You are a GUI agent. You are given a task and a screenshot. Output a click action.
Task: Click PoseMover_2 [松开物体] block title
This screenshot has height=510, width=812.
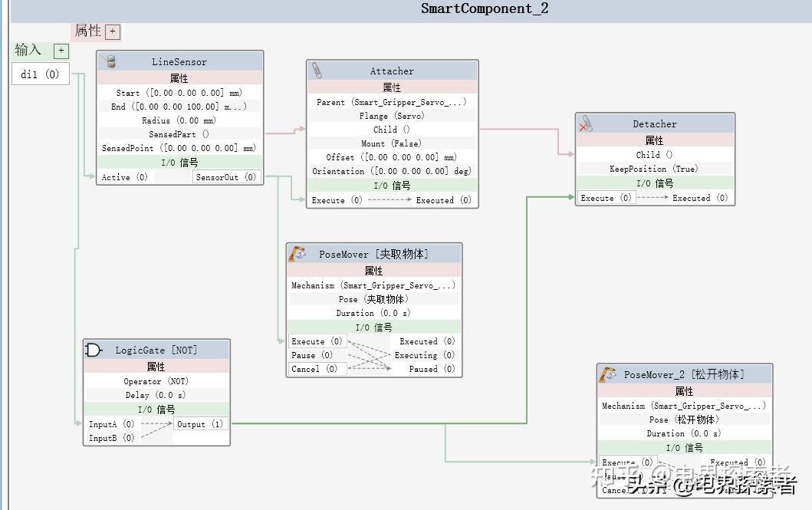coord(684,374)
